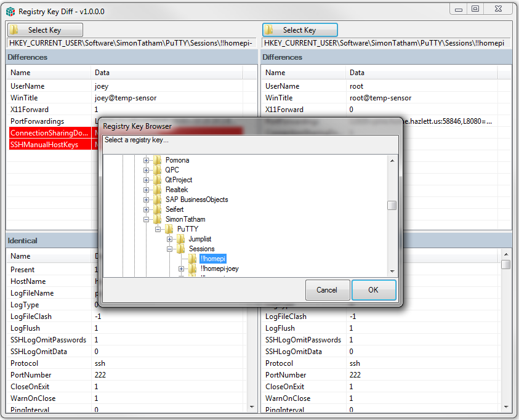Click the Jumplist folder icon

coord(181,239)
